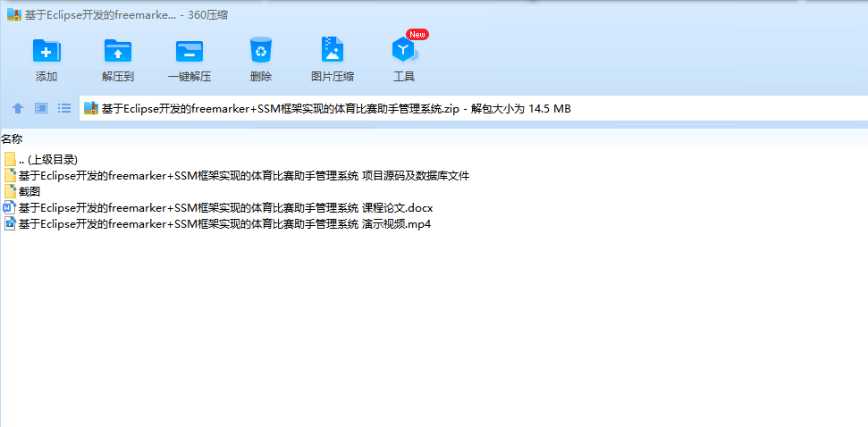The image size is (868, 427).
Task: Switch to the list view mode button
Action: pos(64,108)
